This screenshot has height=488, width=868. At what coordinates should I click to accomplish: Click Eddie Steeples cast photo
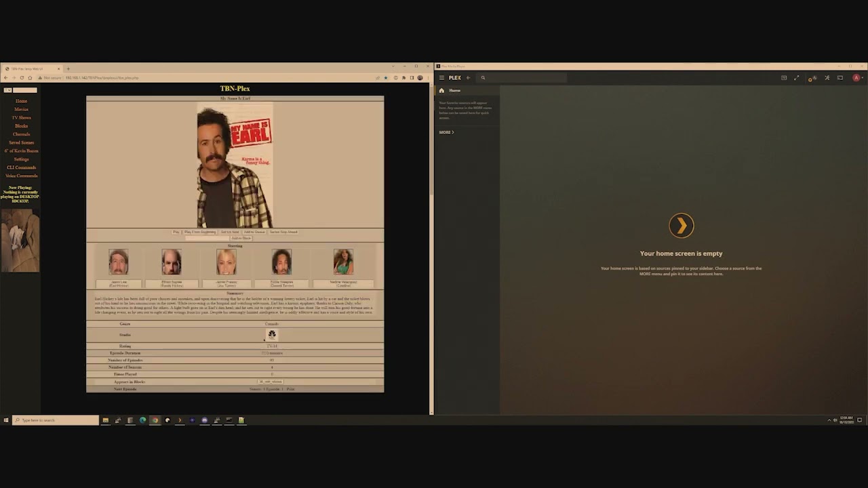(x=282, y=262)
